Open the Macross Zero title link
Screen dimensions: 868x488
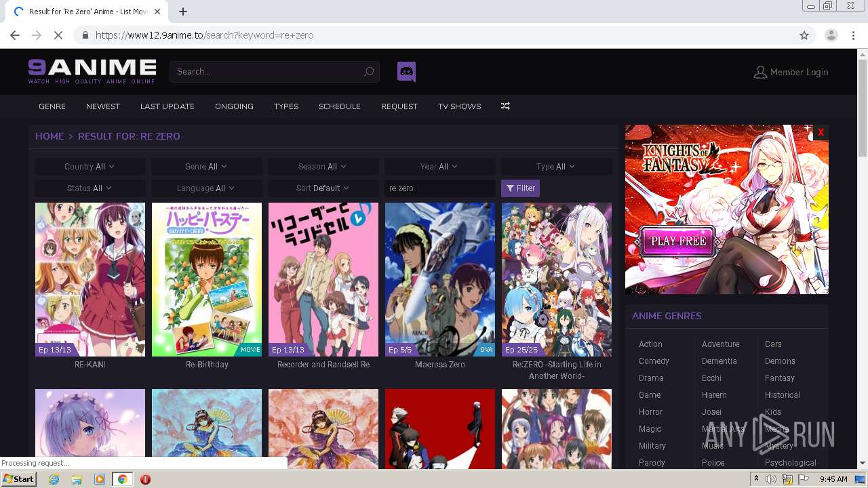tap(440, 365)
